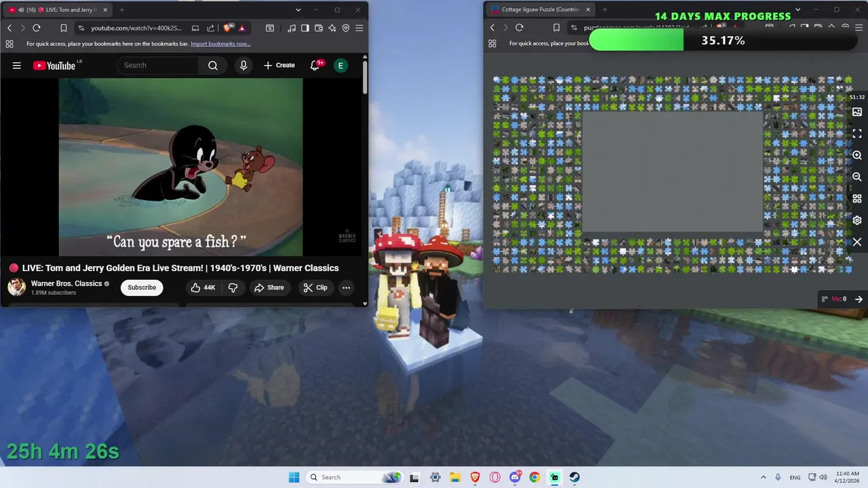Click the taskbar volume speaker icon
Screen dimensions: 868x488
(x=823, y=477)
